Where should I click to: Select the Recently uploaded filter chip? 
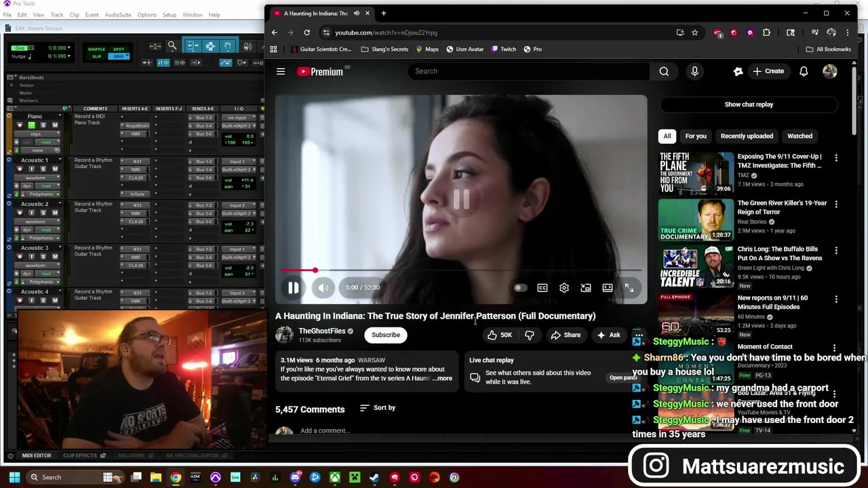[747, 136]
